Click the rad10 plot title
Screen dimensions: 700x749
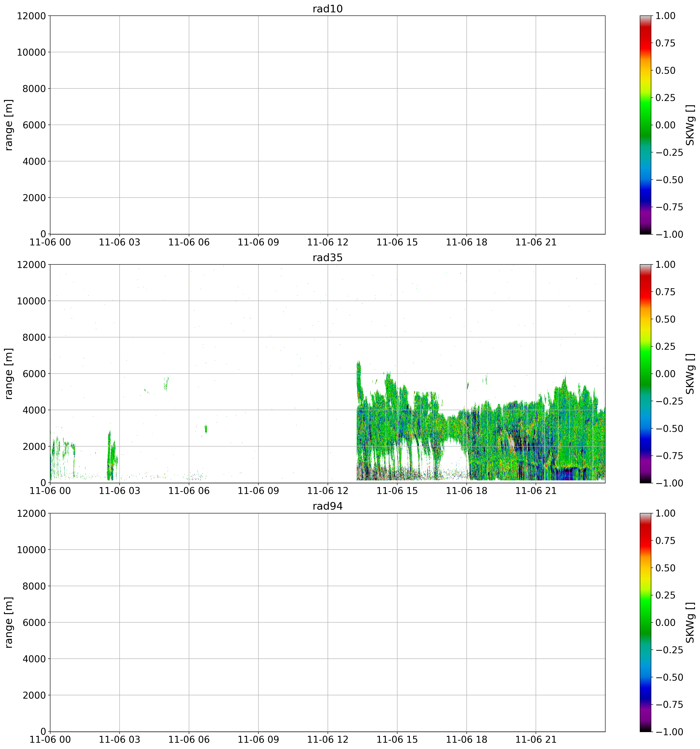coord(327,9)
